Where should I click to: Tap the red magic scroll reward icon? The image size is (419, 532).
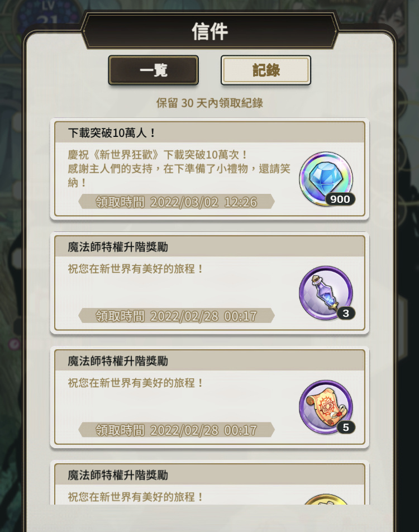click(x=326, y=406)
